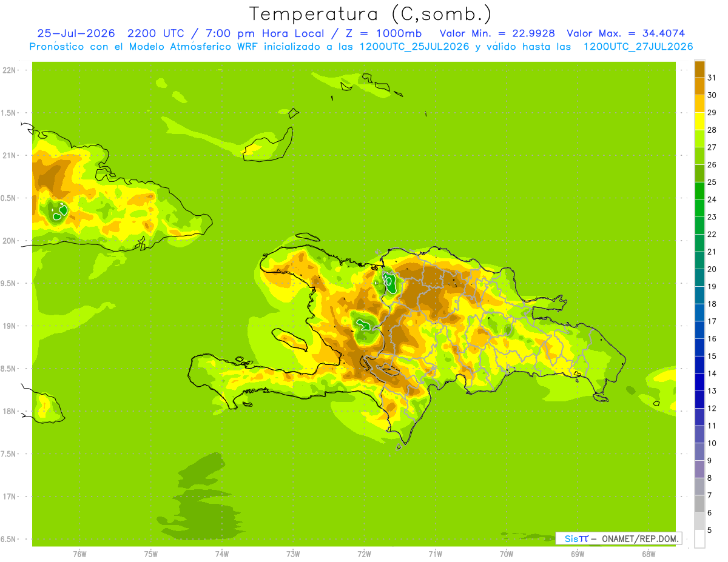
Task: Click the legend value "24"
Action: click(x=712, y=199)
